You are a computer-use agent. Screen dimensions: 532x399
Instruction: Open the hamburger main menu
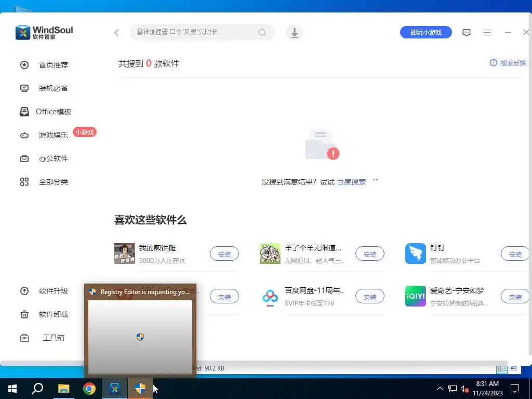pos(487,33)
